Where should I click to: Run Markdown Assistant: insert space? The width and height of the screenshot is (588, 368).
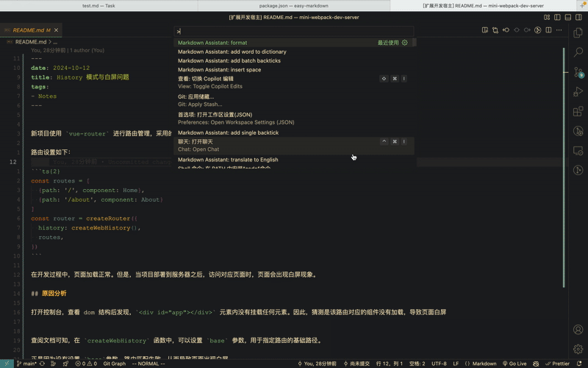[x=293, y=69]
